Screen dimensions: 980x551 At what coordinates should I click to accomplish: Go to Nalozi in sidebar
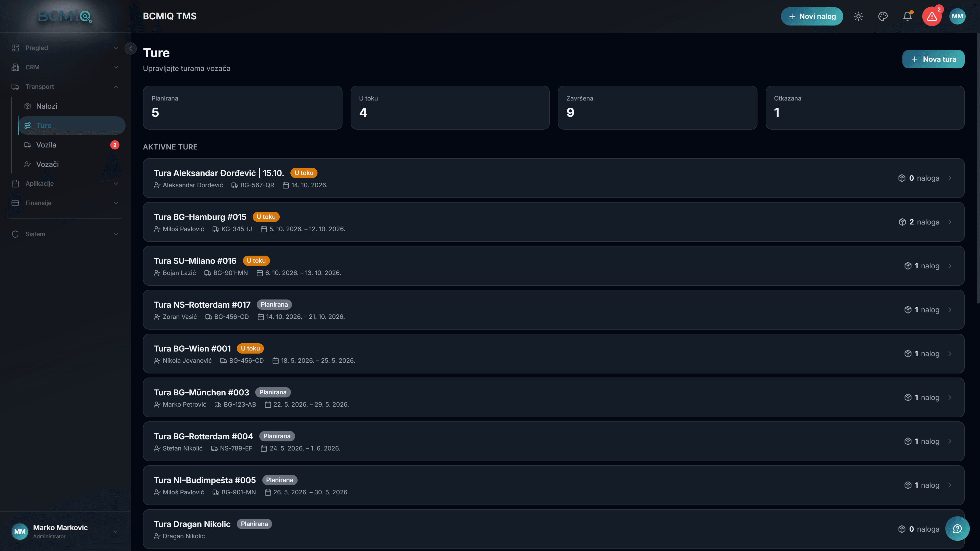click(72, 106)
